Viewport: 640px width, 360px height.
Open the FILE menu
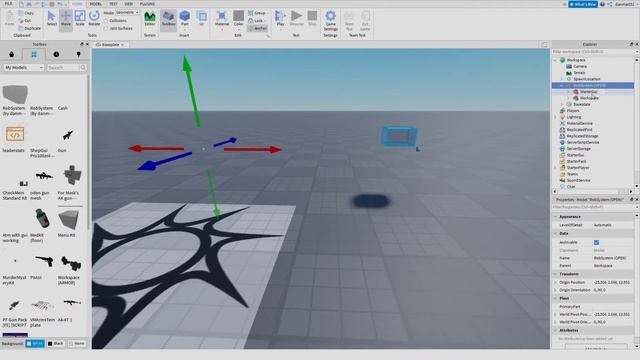(x=8, y=4)
